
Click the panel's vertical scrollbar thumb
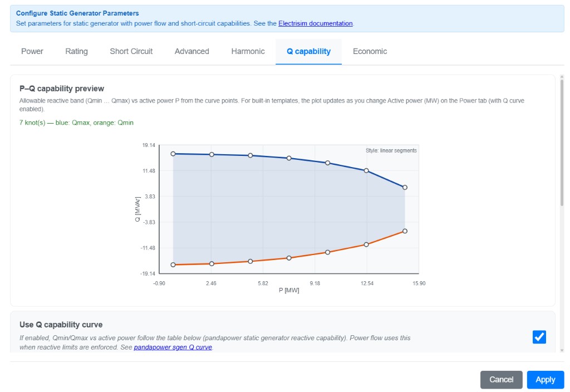pos(562,142)
